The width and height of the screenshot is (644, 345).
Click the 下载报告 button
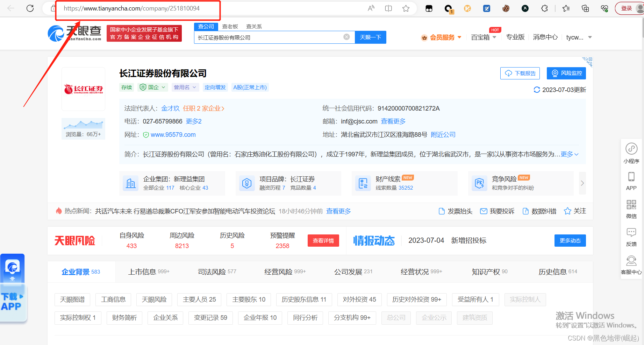pos(520,73)
